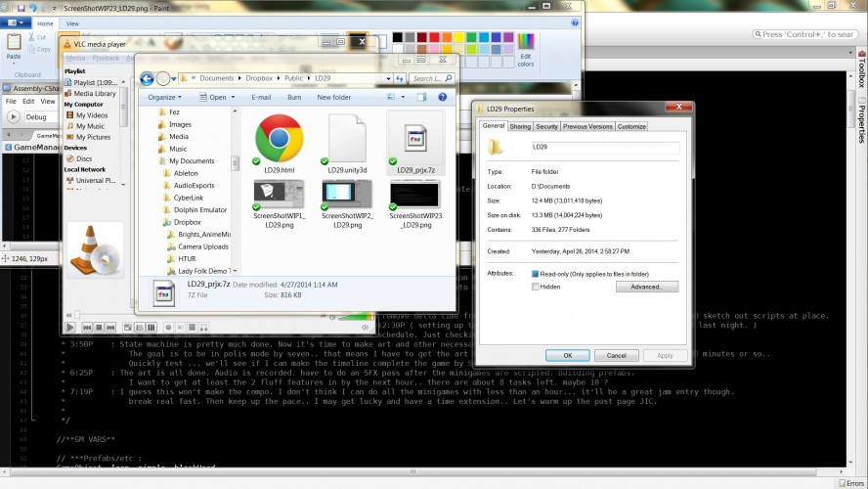Click Copy in Paint clipboard group
This screenshot has width=868, height=489.
point(39,49)
